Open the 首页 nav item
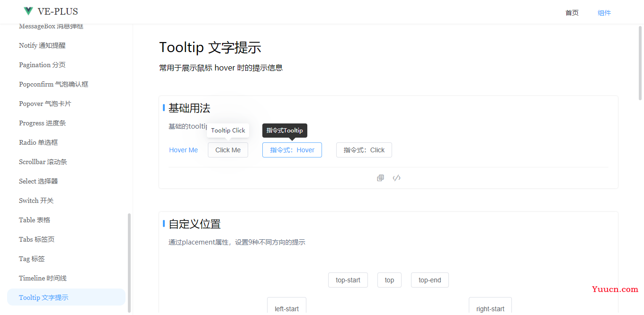Viewport: 644px width, 315px height. point(572,13)
